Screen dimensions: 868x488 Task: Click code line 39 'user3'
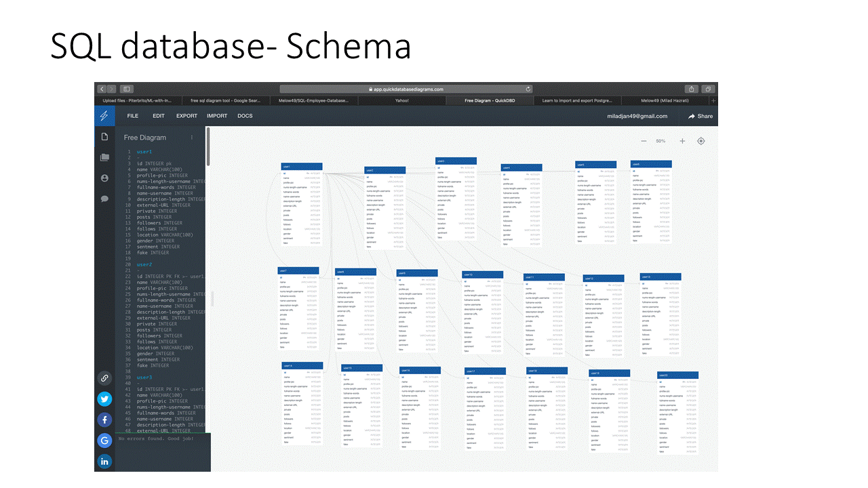[x=144, y=377]
